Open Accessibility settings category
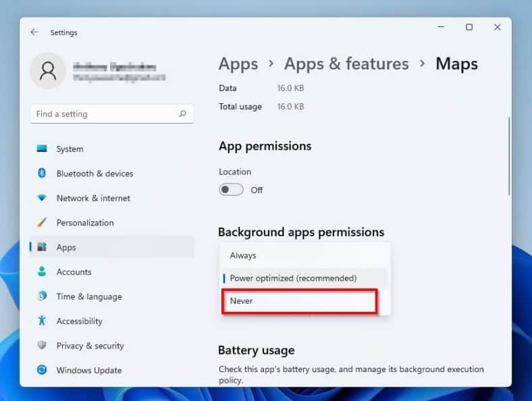532x401 pixels. tap(112, 321)
